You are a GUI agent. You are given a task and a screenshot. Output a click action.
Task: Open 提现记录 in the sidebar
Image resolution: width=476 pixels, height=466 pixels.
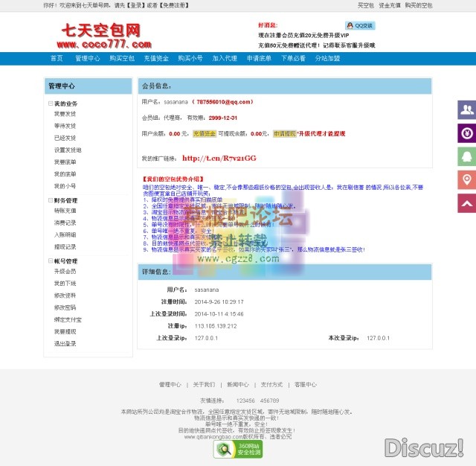(x=65, y=246)
